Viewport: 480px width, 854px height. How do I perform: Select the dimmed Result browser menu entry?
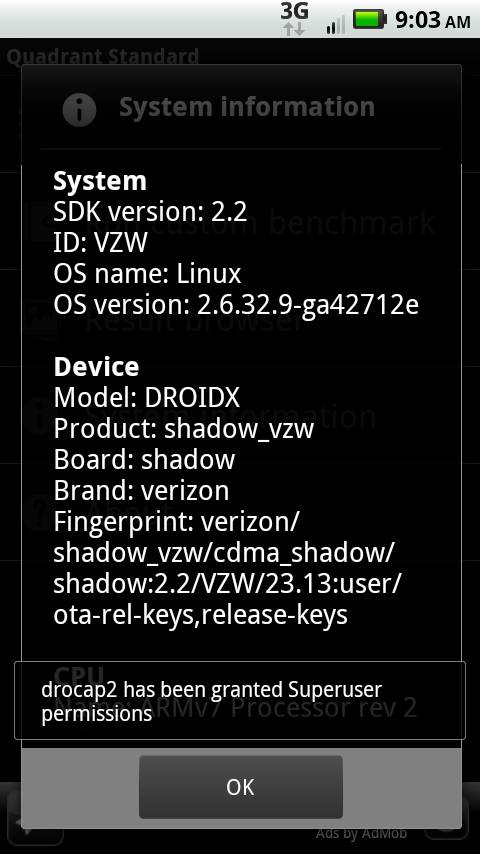point(193,320)
